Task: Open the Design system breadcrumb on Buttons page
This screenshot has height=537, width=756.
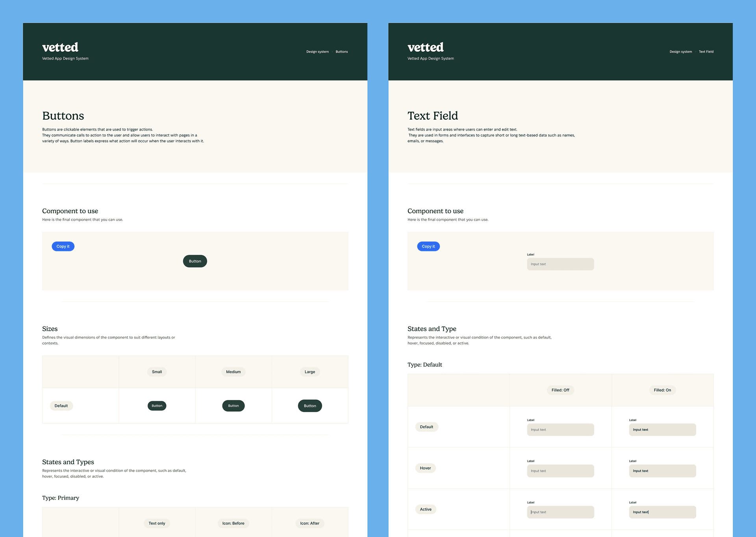Action: [x=317, y=52]
